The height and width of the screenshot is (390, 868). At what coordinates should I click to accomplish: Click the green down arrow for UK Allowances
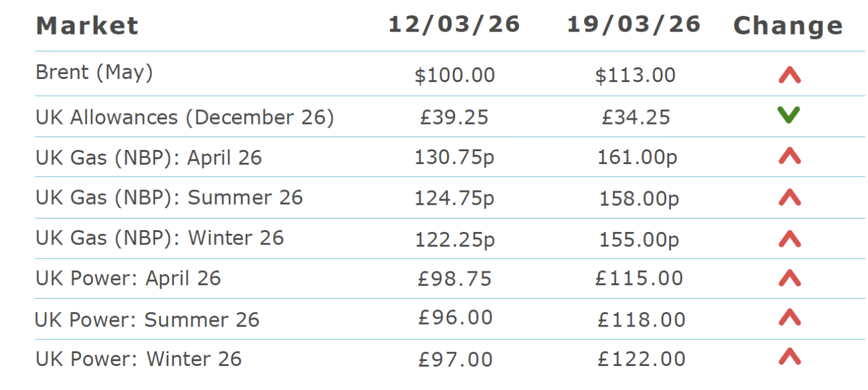coord(789,115)
